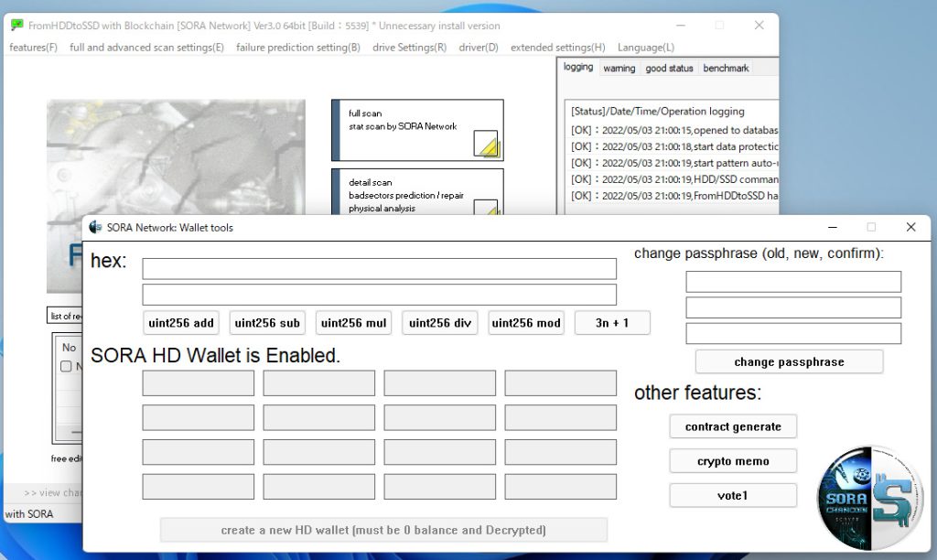Click the Wallet tools window title icon
Viewport: 937px width, 560px height.
tap(95, 227)
